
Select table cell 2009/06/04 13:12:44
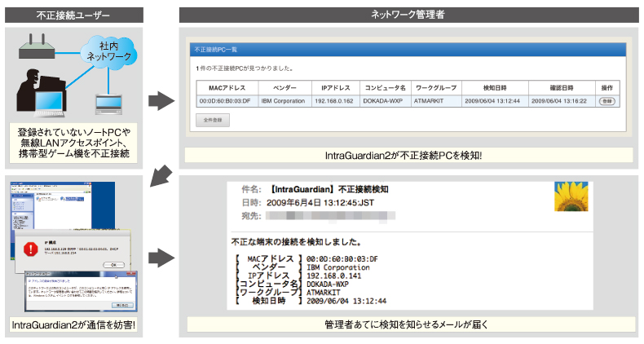(495, 101)
